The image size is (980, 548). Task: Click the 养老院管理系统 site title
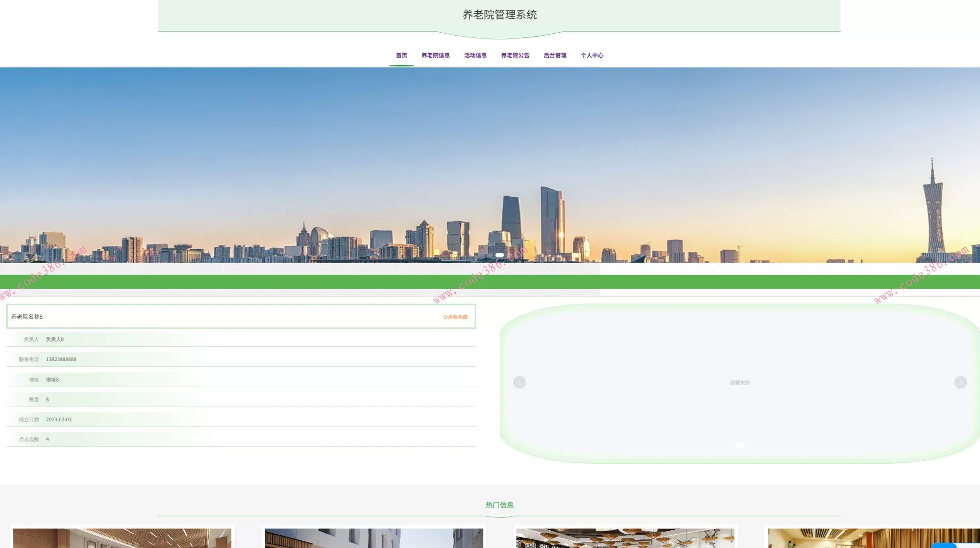point(500,15)
